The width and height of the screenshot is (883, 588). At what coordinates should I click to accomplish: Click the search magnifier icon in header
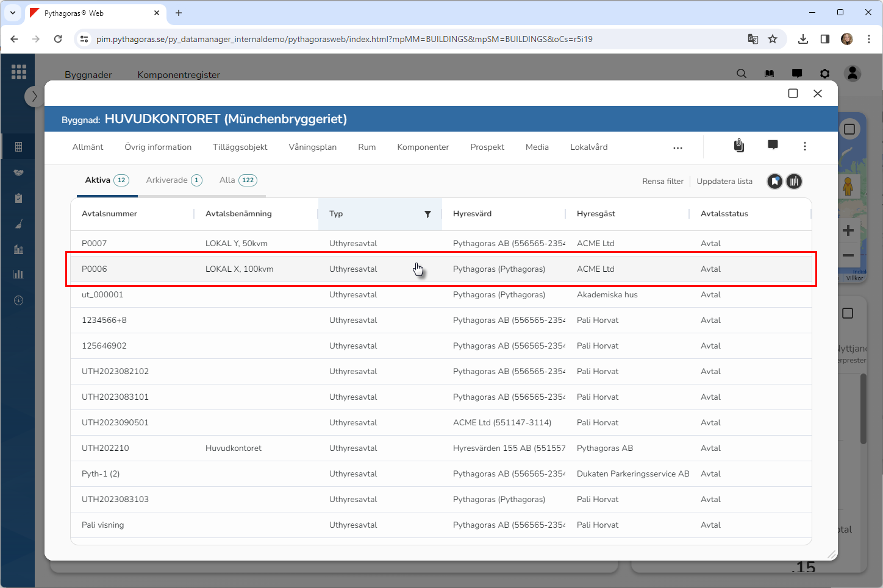742,74
